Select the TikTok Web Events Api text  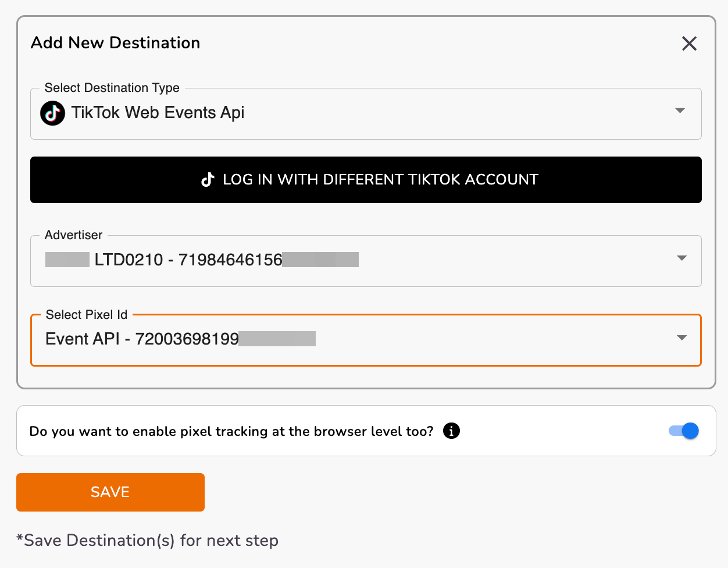[x=158, y=112]
